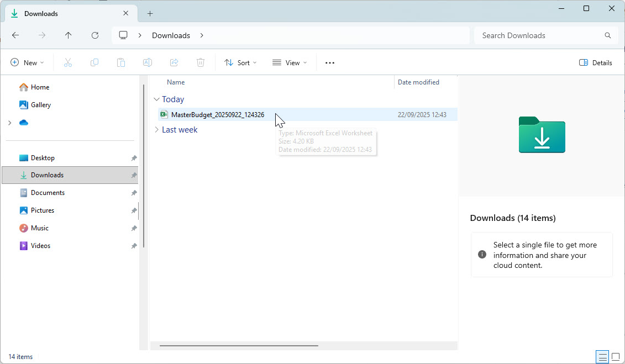The width and height of the screenshot is (625, 364).
Task: Click the horizontal scrollbar of file list
Action: click(239, 346)
